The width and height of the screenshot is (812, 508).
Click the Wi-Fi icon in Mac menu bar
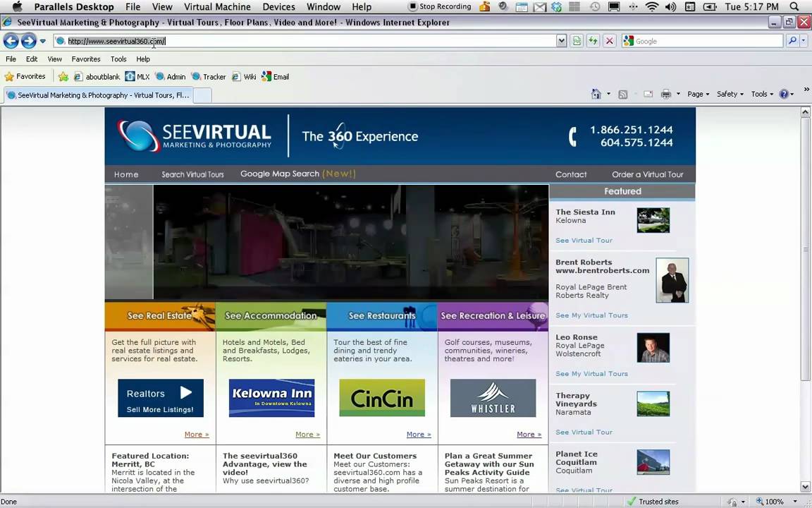652,7
